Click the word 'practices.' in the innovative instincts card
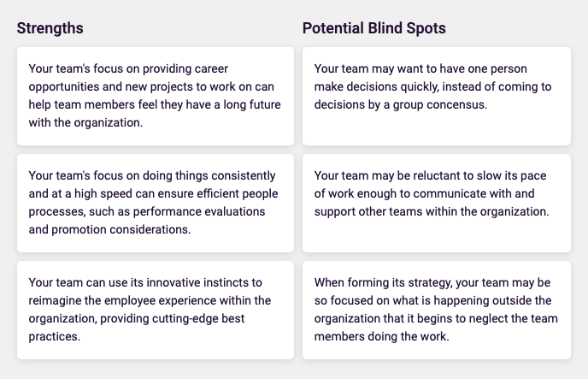 [55, 336]
